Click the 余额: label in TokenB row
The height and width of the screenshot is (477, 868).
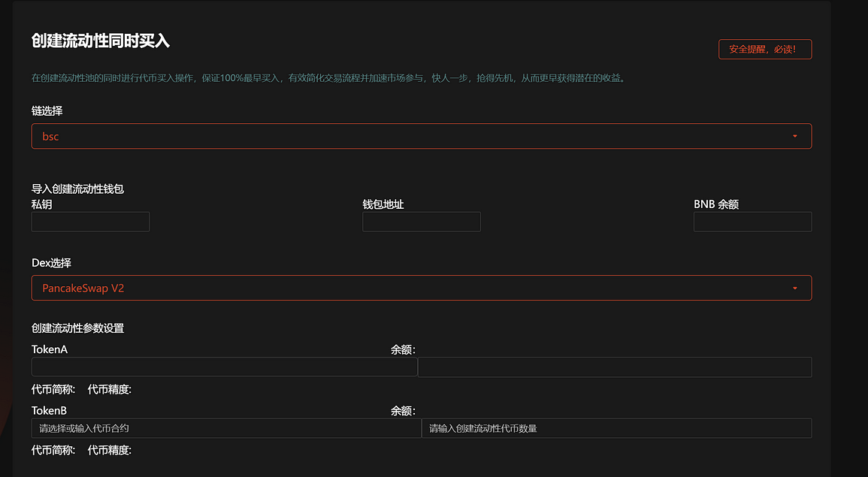pyautogui.click(x=403, y=410)
